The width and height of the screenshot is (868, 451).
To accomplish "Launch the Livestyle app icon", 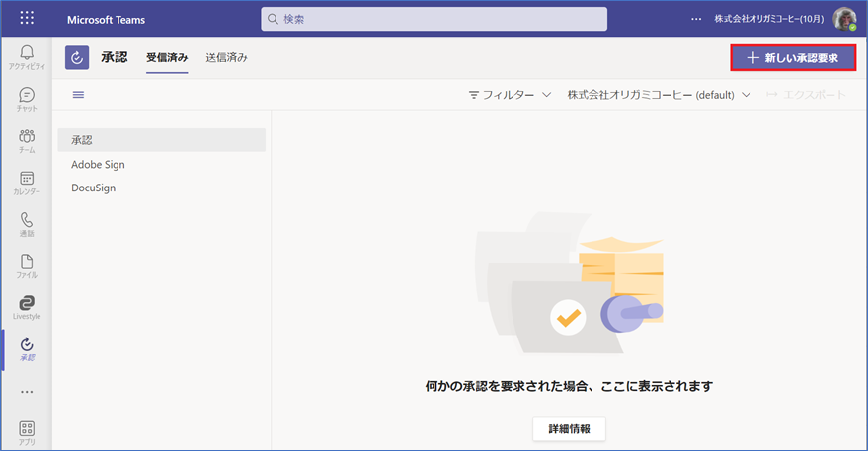I will coord(27,307).
